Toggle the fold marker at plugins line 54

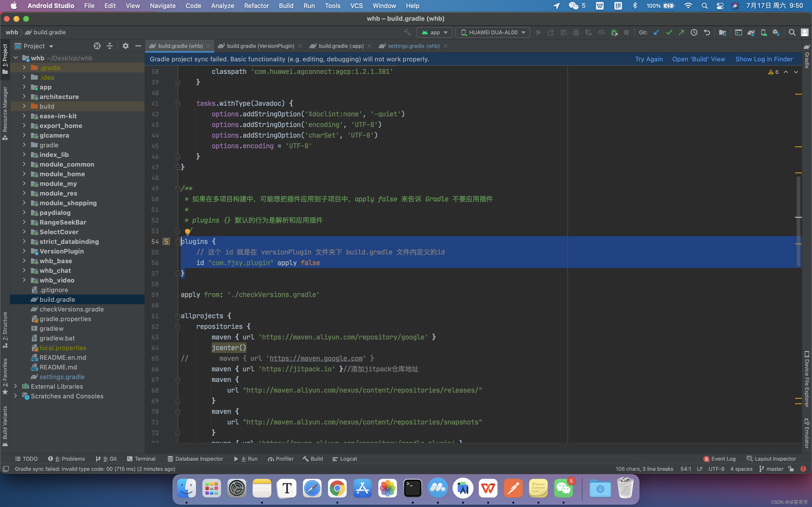click(178, 242)
